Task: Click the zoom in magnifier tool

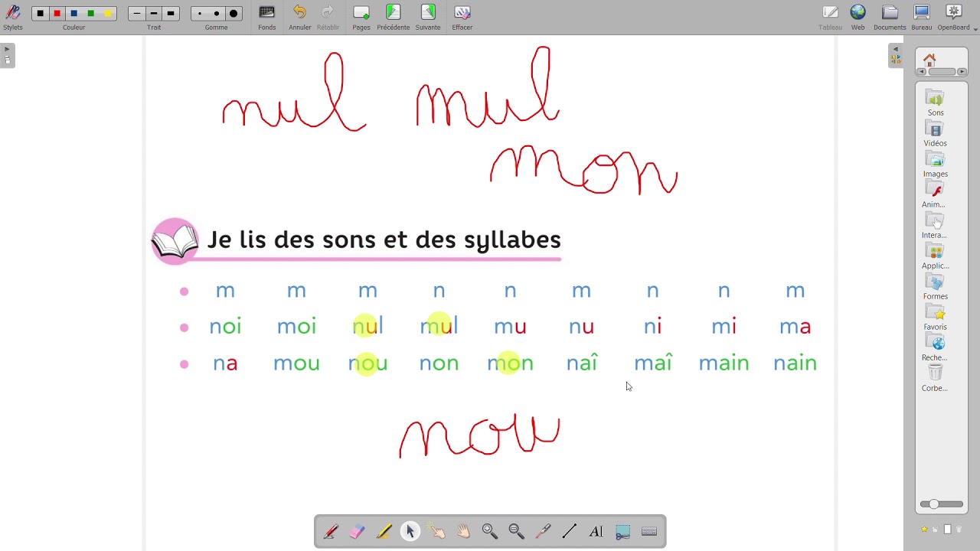Action: (490, 532)
